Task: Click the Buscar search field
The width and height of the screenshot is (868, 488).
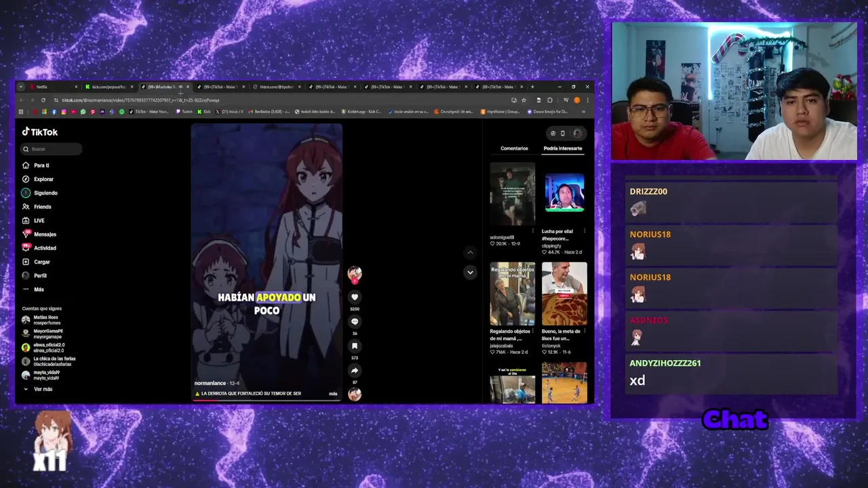Action: point(52,149)
